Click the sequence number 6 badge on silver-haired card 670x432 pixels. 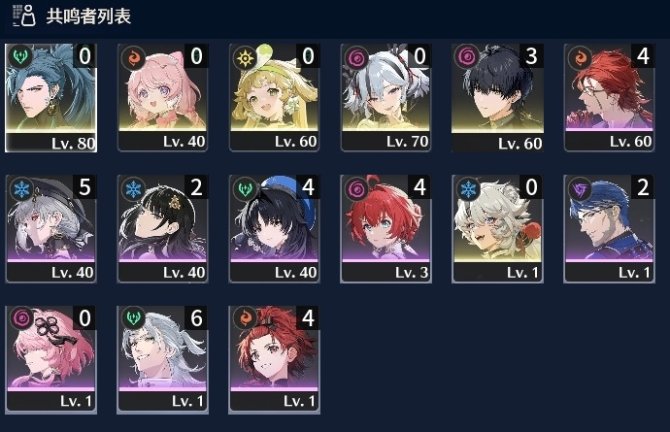pyautogui.click(x=196, y=318)
